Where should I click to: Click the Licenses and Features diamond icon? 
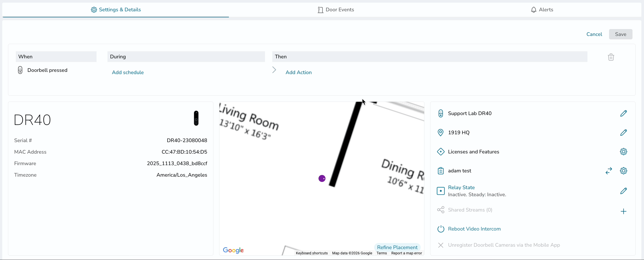point(441,152)
